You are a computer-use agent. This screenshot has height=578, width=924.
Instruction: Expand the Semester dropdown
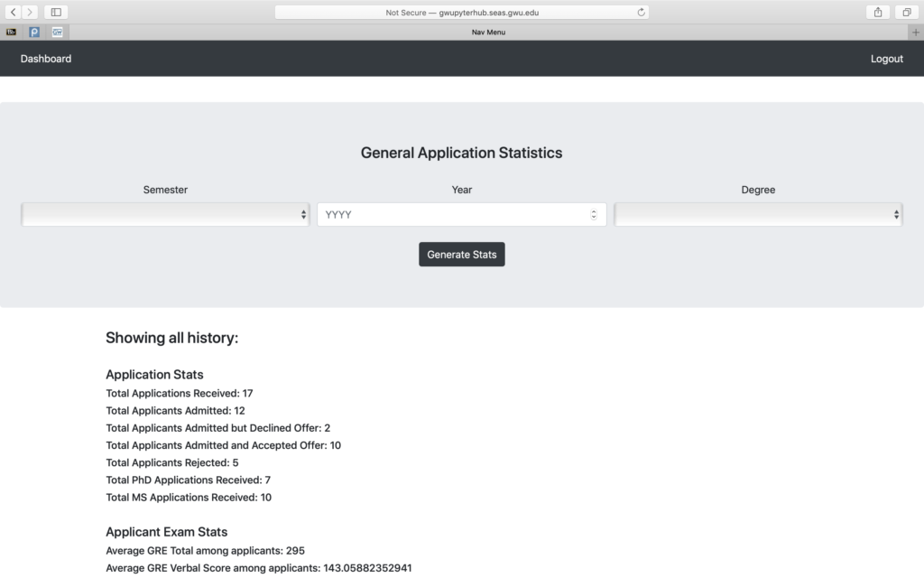(165, 215)
